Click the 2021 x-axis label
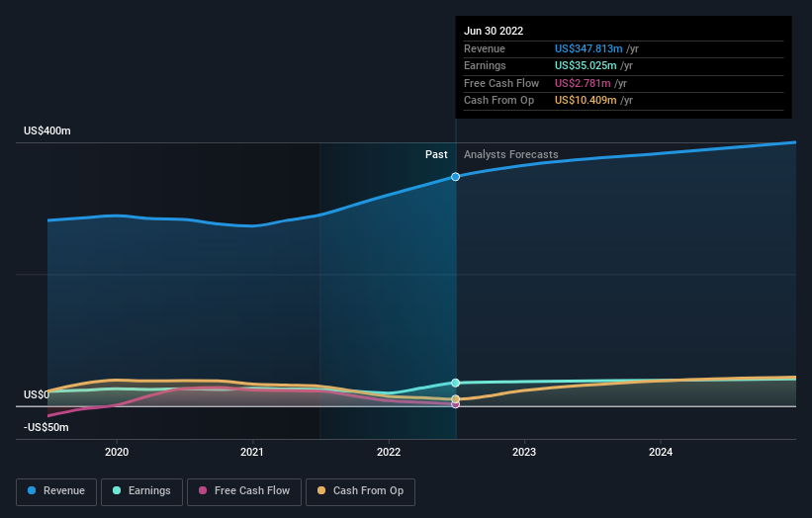The image size is (812, 518). 252,452
